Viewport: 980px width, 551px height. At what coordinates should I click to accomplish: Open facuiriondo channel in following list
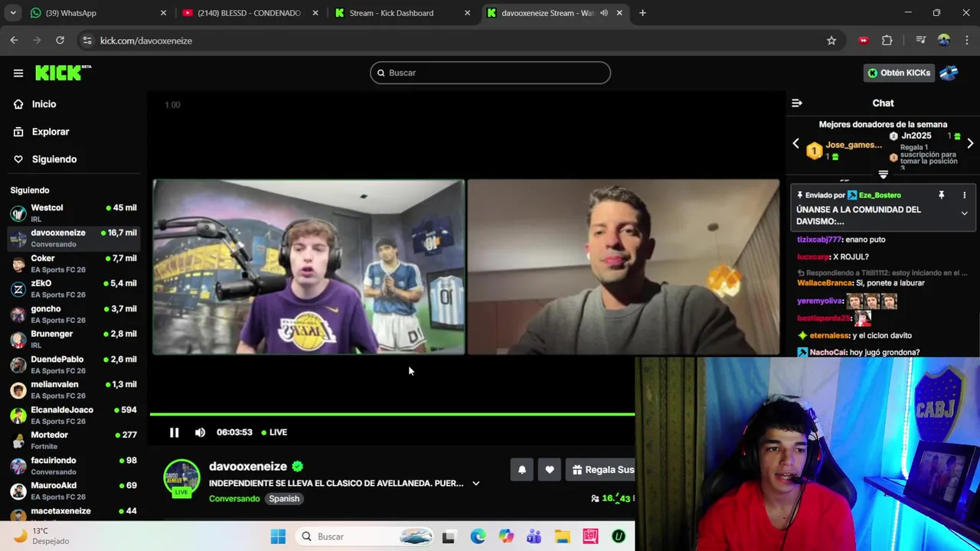73,465
